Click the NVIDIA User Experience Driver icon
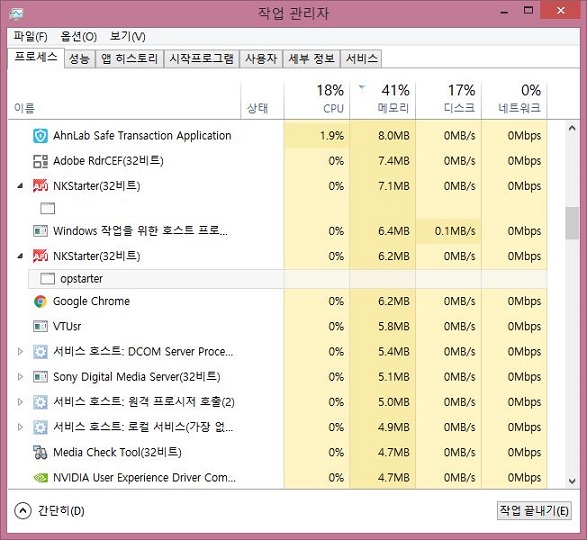The width and height of the screenshot is (587, 540). pos(40,477)
